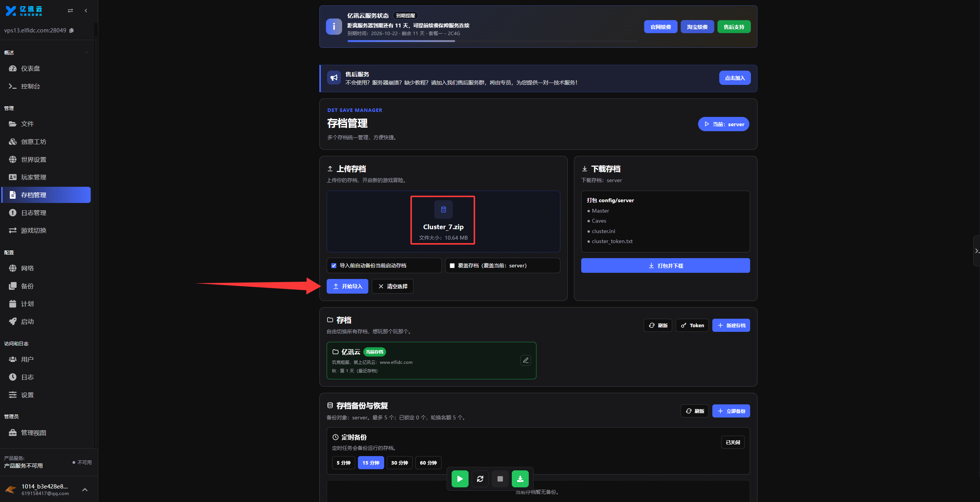
Task: Click the restart server icon in floating bar
Action: [x=480, y=479]
